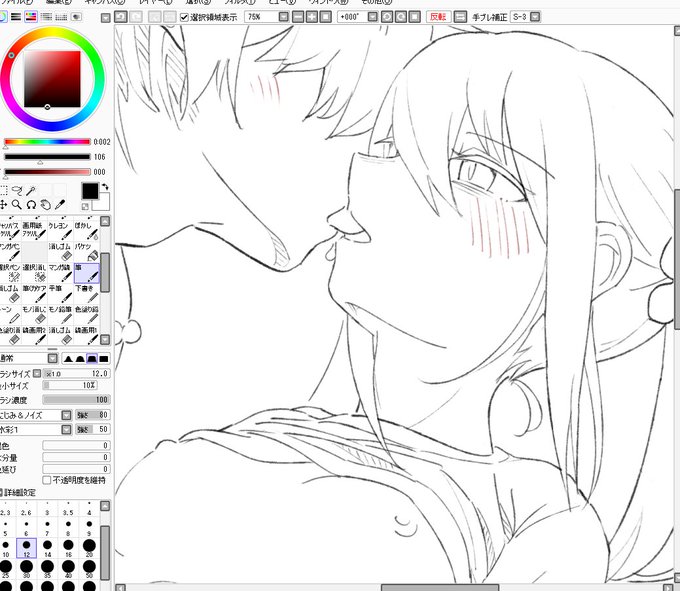Select the Rotate canvas tool
Image resolution: width=680 pixels, height=591 pixels.
[x=31, y=205]
